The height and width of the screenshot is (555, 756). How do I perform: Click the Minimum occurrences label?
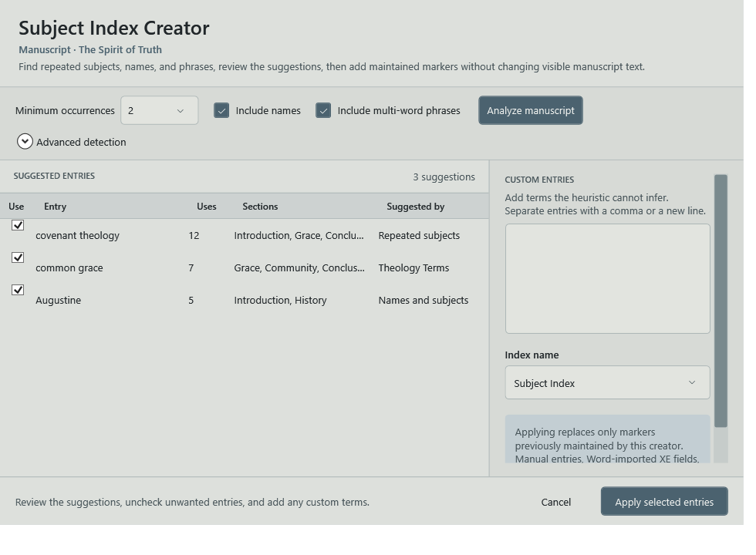[x=65, y=110]
